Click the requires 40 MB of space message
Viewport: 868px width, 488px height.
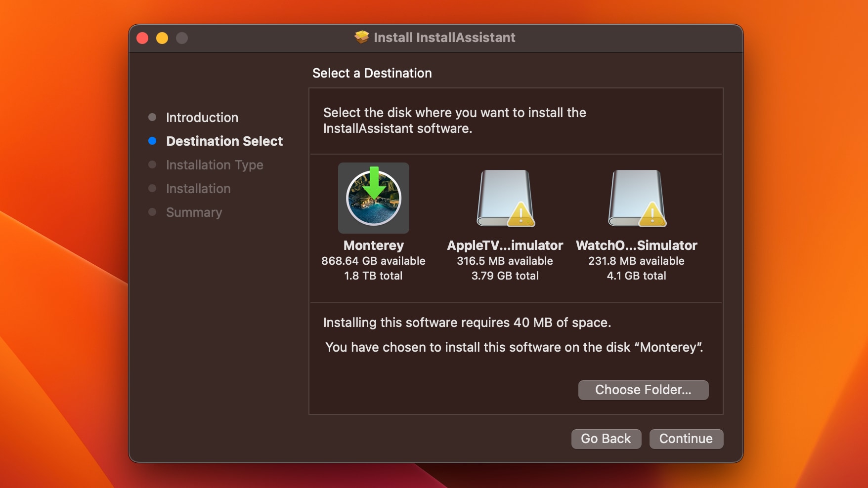pos(467,323)
